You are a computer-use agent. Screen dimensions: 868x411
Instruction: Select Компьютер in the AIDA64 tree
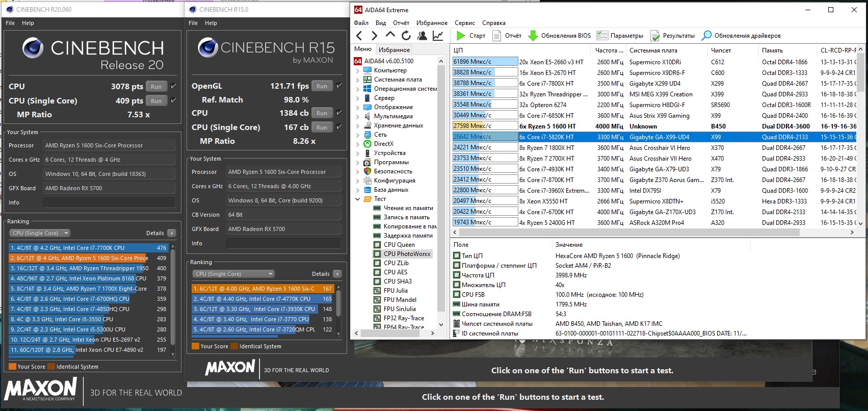[390, 70]
